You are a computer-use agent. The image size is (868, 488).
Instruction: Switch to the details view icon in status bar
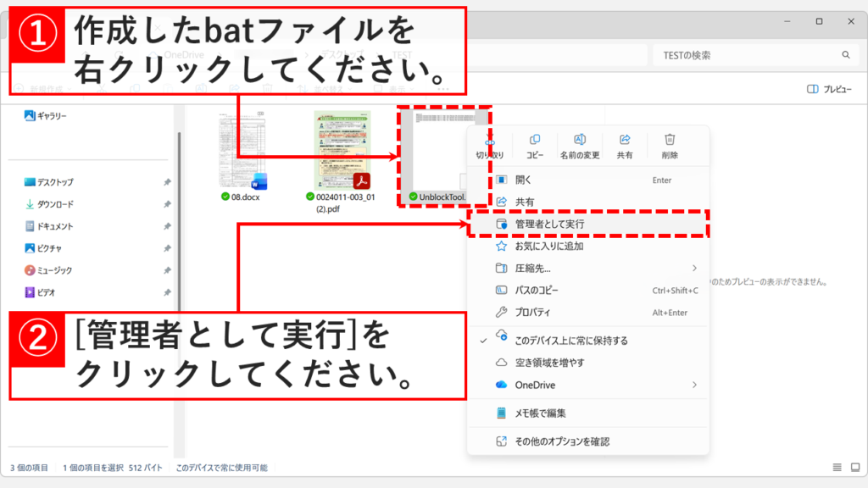tap(837, 468)
